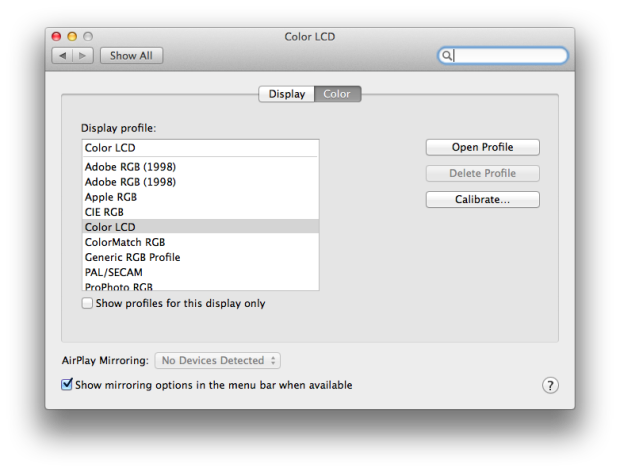The width and height of the screenshot is (620, 471).
Task: Open the selected profile with Open Profile
Action: [482, 147]
